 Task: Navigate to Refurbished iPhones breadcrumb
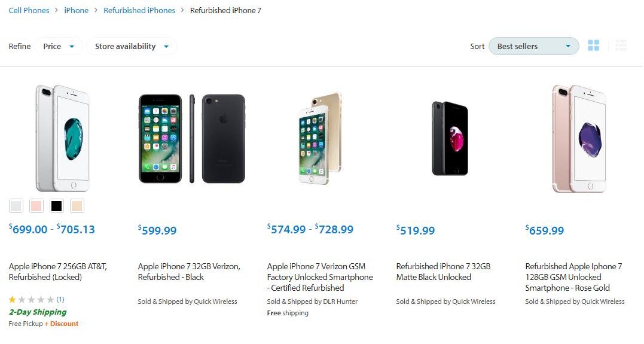139,10
